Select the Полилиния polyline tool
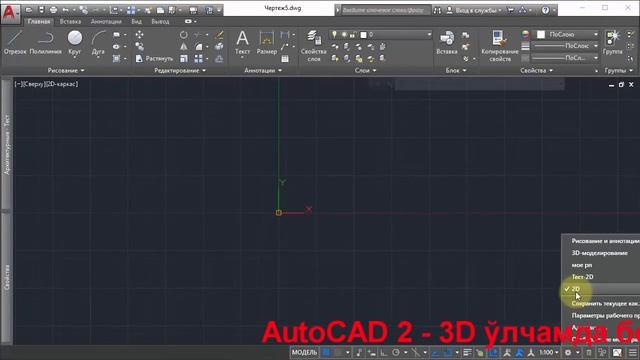Viewport: 640px width, 360px height. (46, 42)
